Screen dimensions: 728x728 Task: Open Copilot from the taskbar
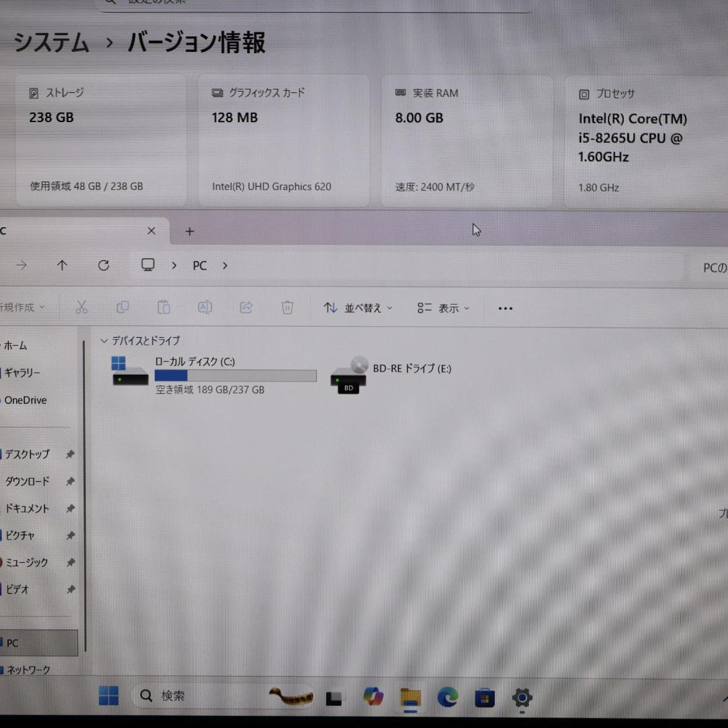coord(373,696)
